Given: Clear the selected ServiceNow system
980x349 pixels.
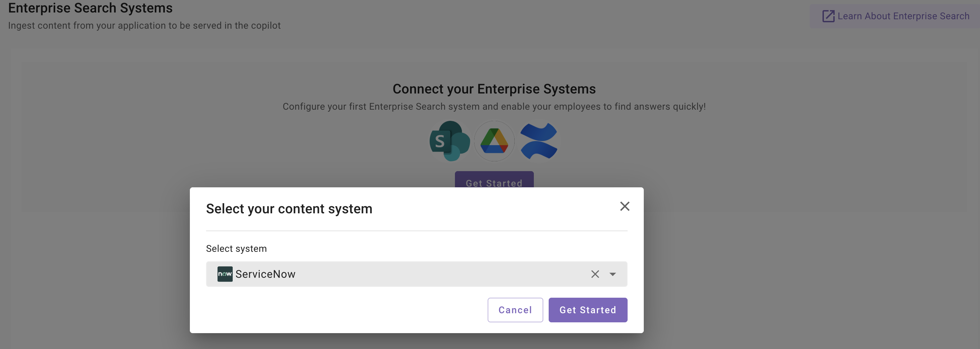Looking at the screenshot, I should pos(595,274).
